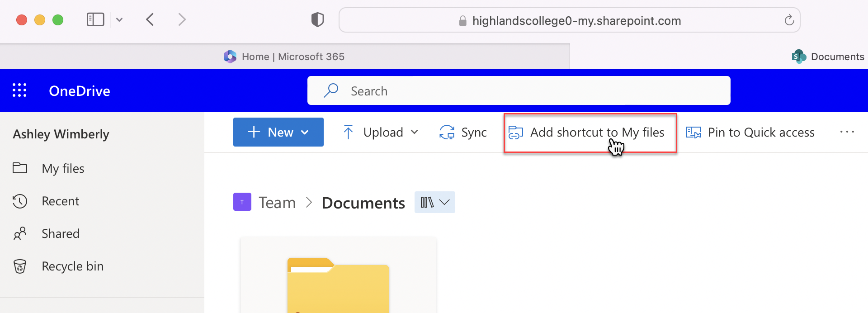This screenshot has width=868, height=313.
Task: Open the toolbar overflow ellipsis menu
Action: pyautogui.click(x=847, y=132)
